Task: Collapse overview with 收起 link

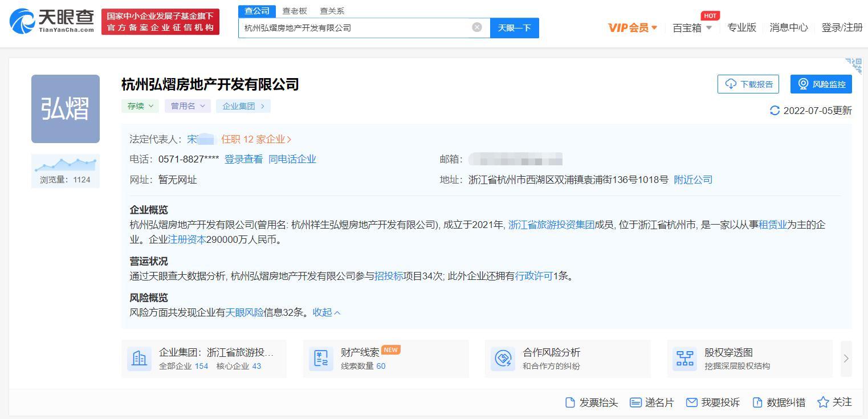Action: pyautogui.click(x=327, y=312)
